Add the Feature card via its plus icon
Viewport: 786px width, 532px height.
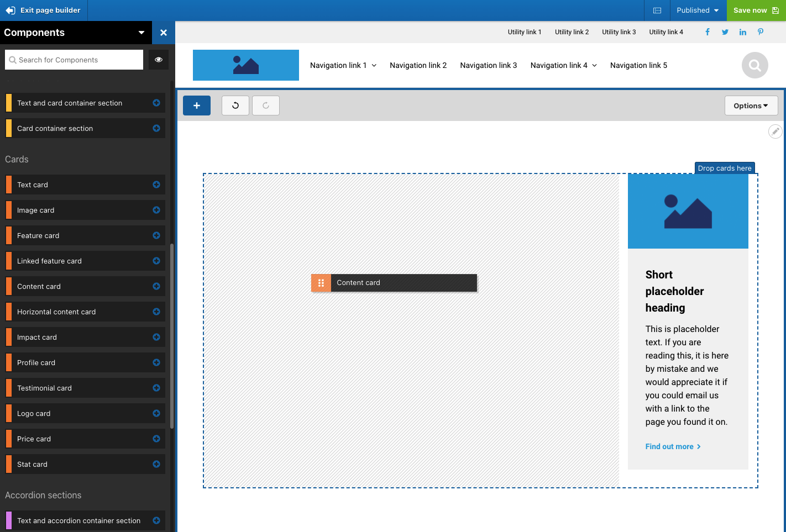pos(156,235)
